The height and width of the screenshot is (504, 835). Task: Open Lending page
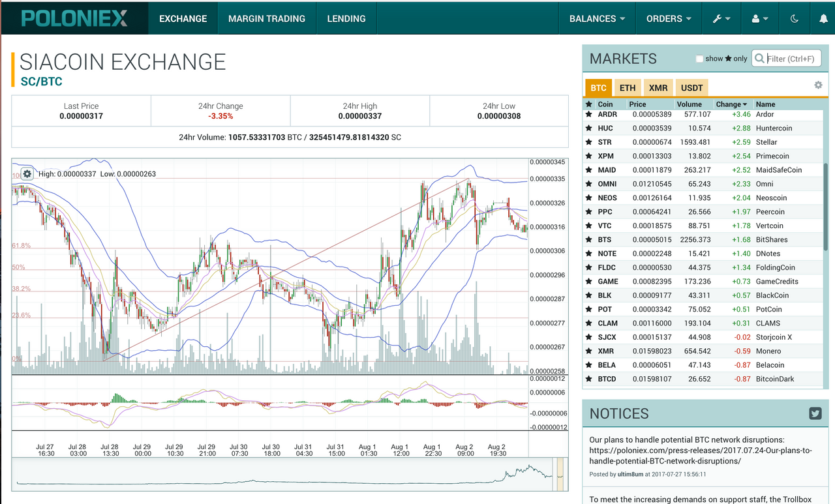tap(346, 19)
